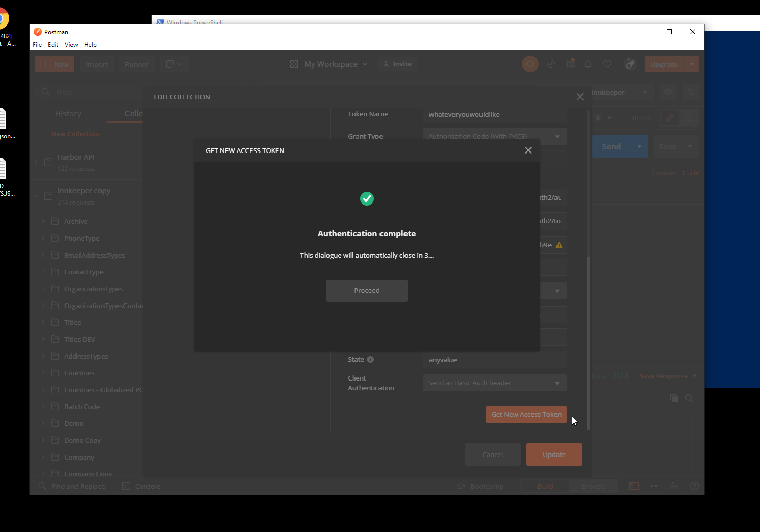
Task: Open the Grant Type dropdown
Action: 494,136
